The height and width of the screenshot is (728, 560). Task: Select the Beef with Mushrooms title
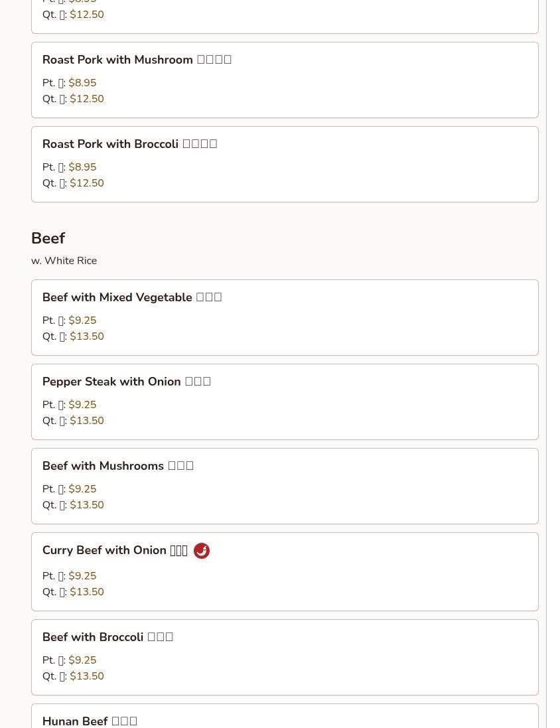(x=117, y=466)
